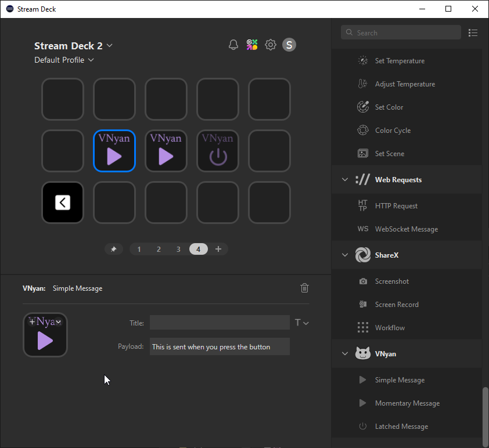Switch to page 1
Screen dimensions: 489x448
139,249
